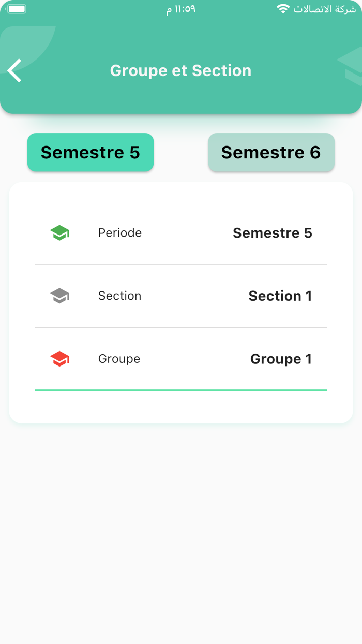The height and width of the screenshot is (644, 362).
Task: Tap the battery indicator icon
Action: [x=17, y=9]
